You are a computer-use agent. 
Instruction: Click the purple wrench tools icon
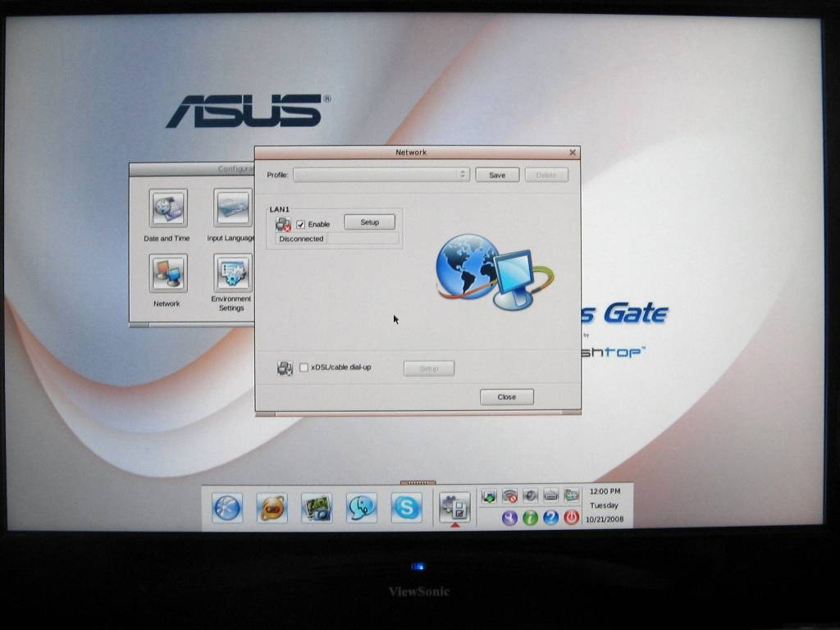pyautogui.click(x=509, y=518)
